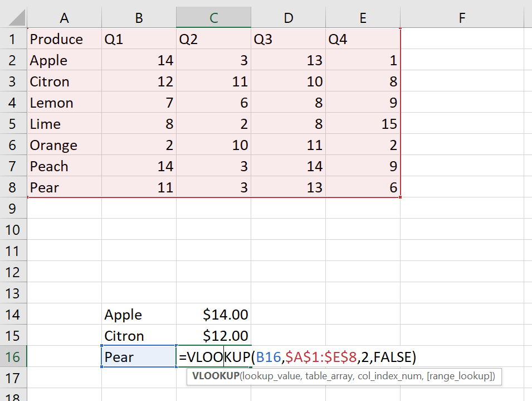The image size is (532, 401).
Task: Select the empty cell F10
Action: (461, 229)
